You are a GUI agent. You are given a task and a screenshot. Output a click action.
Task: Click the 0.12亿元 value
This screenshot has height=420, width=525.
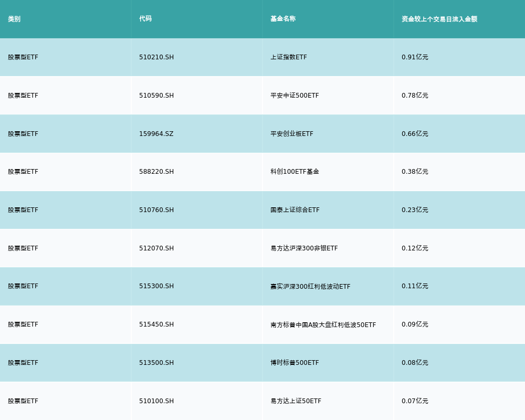[x=415, y=248]
